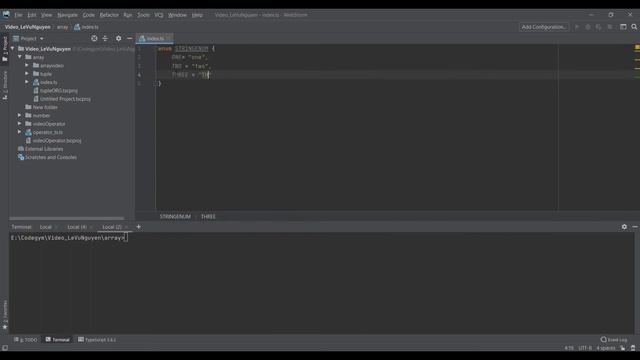640x360 pixels.
Task: Select the index.ts editor tab
Action: pyautogui.click(x=155, y=39)
